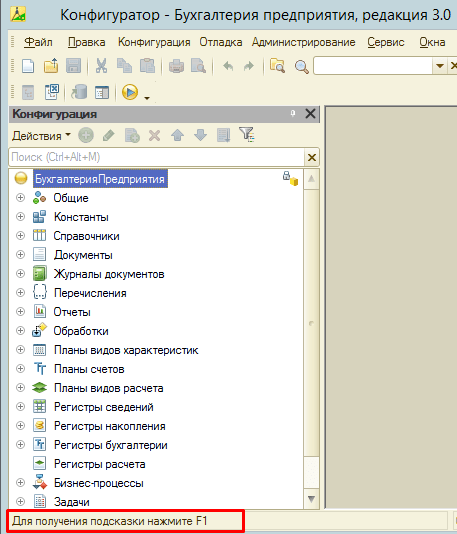
Task: Close the Конфигурация panel
Action: pos(310,113)
